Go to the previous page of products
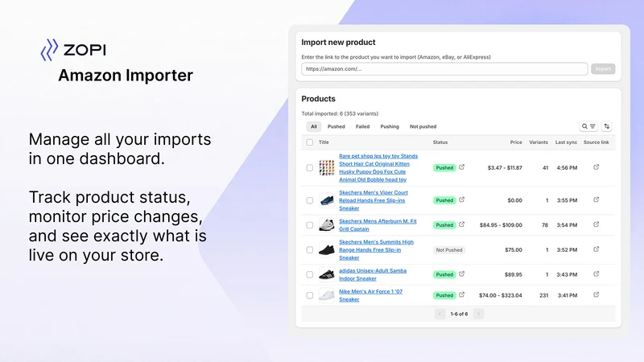This screenshot has height=362, width=644. (440, 314)
